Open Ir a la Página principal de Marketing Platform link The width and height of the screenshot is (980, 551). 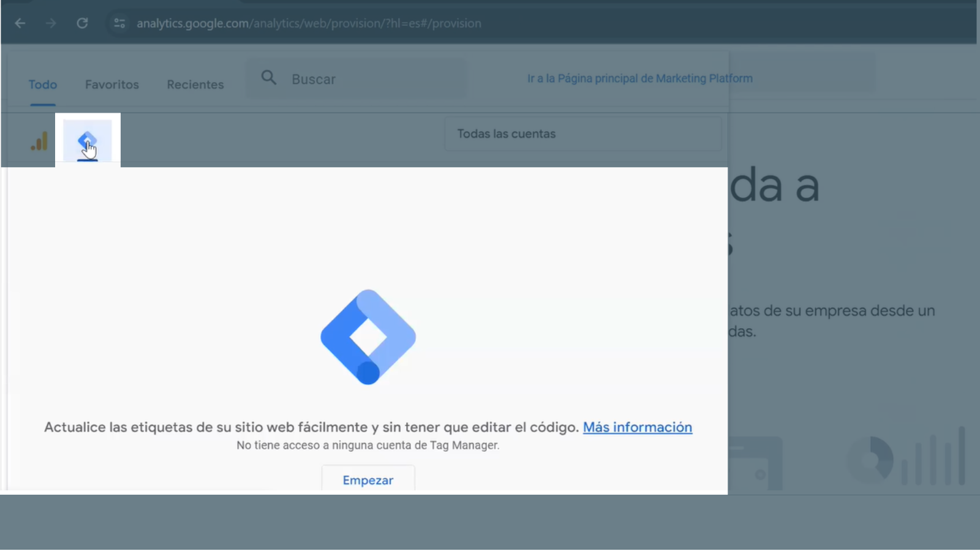tap(640, 78)
